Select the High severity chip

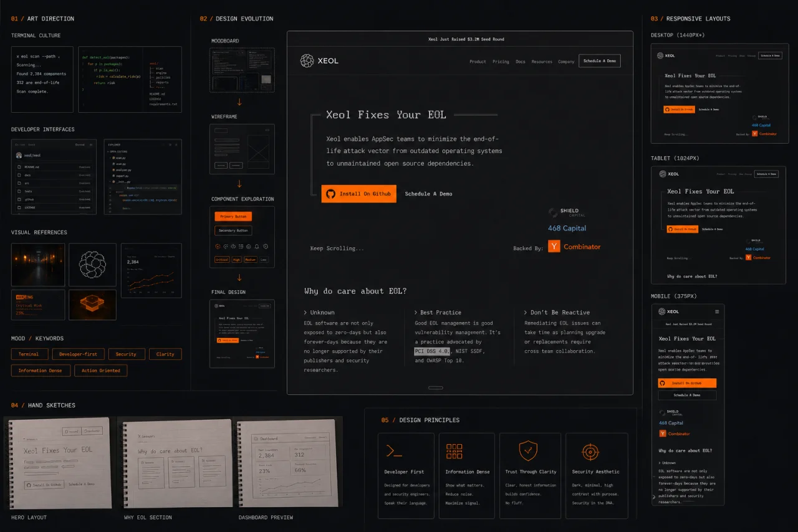coord(237,260)
